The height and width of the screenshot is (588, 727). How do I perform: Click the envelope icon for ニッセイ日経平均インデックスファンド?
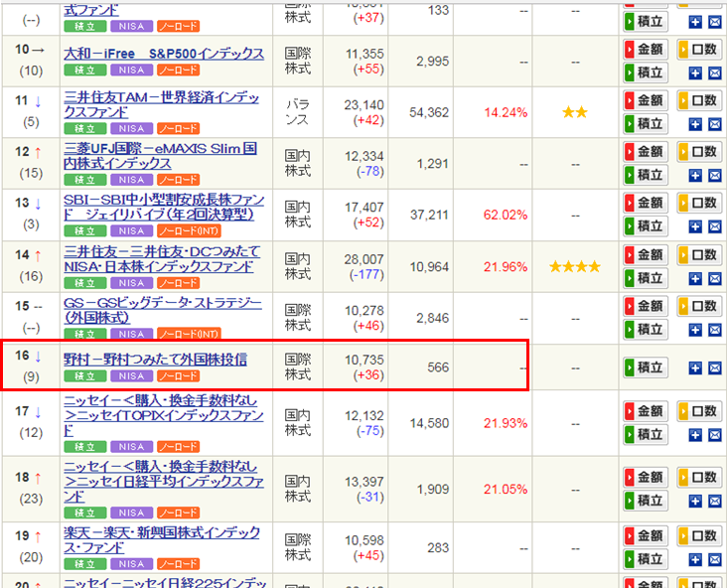click(x=714, y=501)
